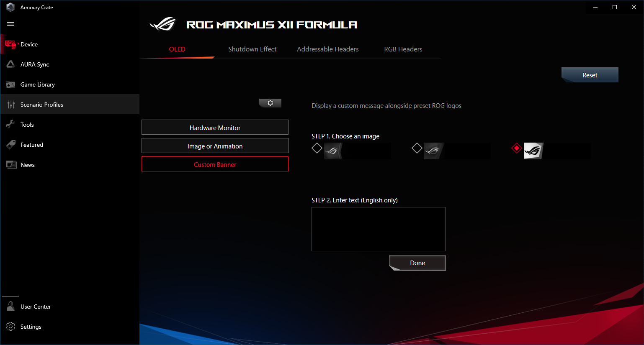Open Game Library section
644x345 pixels.
(70, 84)
